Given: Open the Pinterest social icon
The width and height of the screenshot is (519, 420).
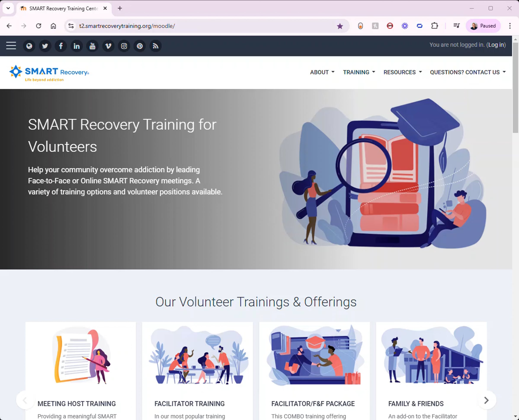Looking at the screenshot, I should pos(139,46).
